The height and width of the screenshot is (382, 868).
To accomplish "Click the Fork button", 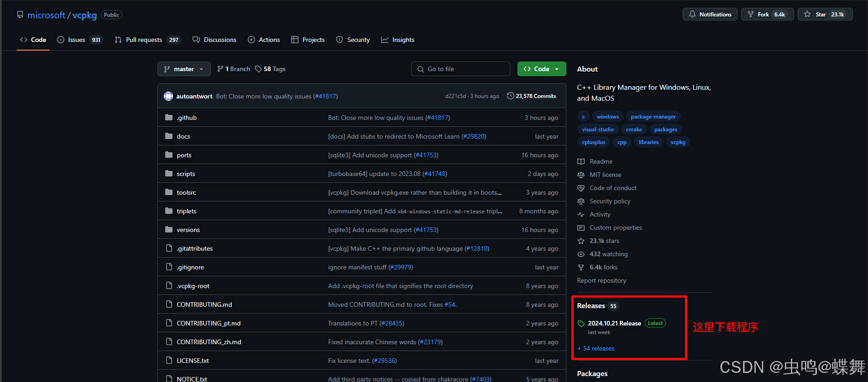I will [767, 14].
